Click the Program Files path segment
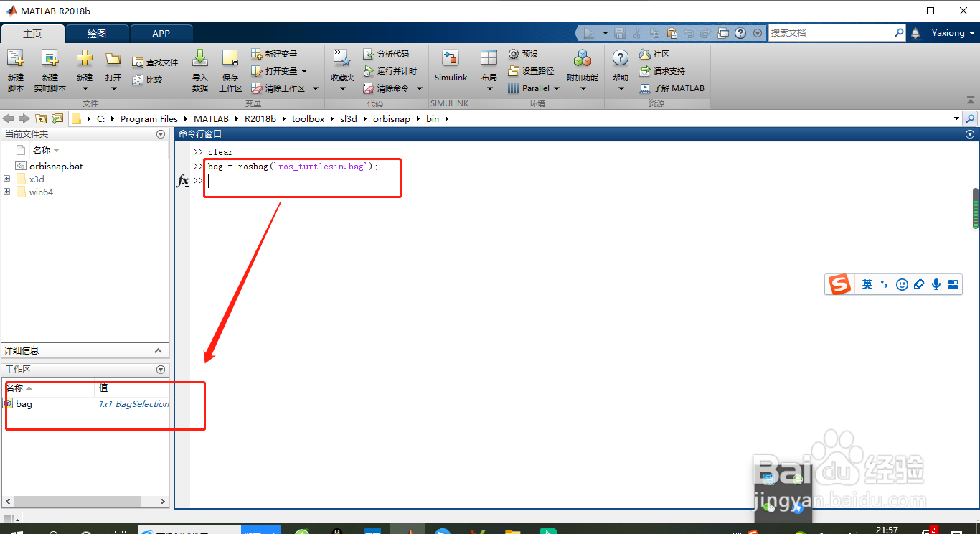The image size is (980, 534). (149, 118)
